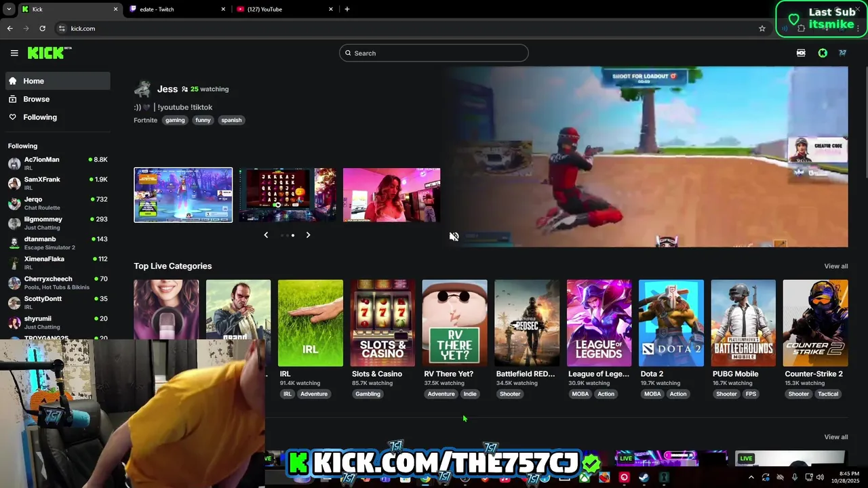Open the green K profile icon

[823, 53]
